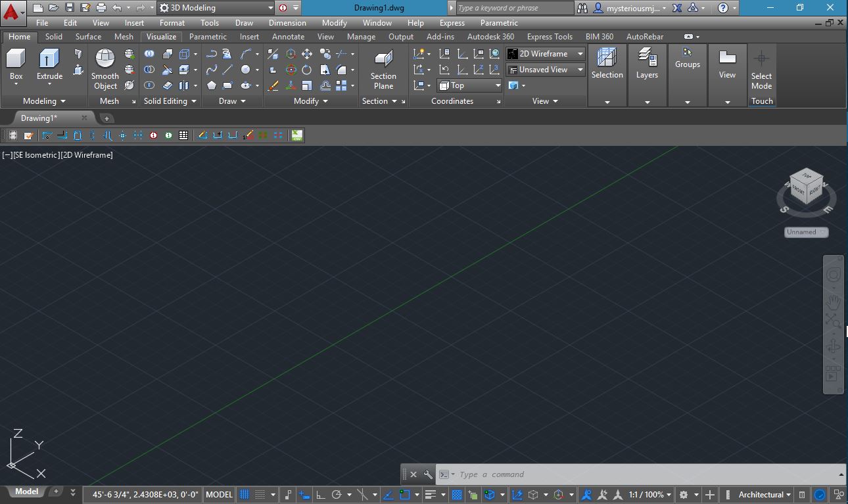Enable ortho mode on the status bar

(320, 494)
